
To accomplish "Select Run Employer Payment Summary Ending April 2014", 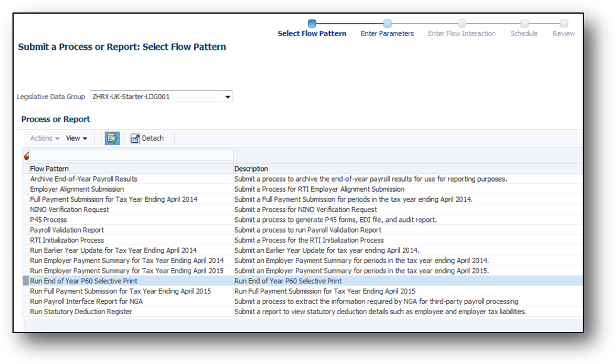I will click(127, 261).
